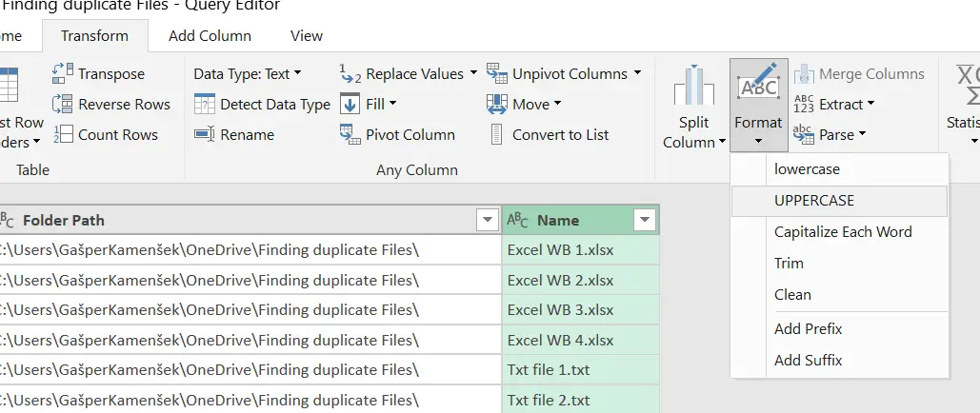Click the Parse icon
Image resolution: width=980 pixels, height=413 pixels.
pos(804,134)
